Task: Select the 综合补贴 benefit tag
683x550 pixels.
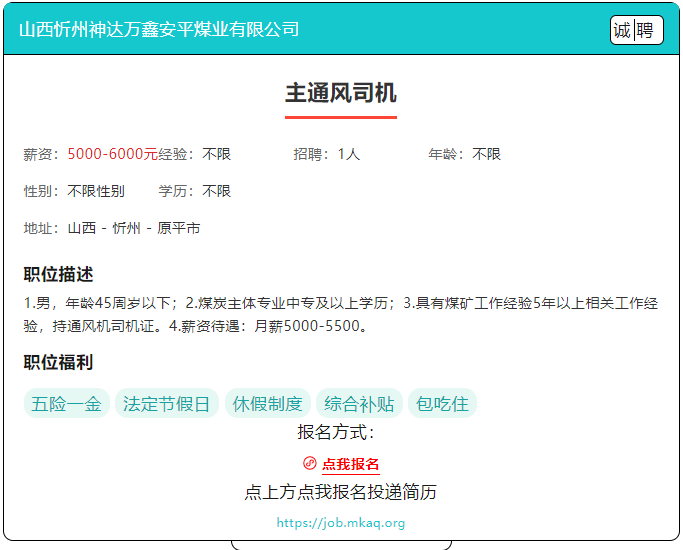Action: pos(359,403)
